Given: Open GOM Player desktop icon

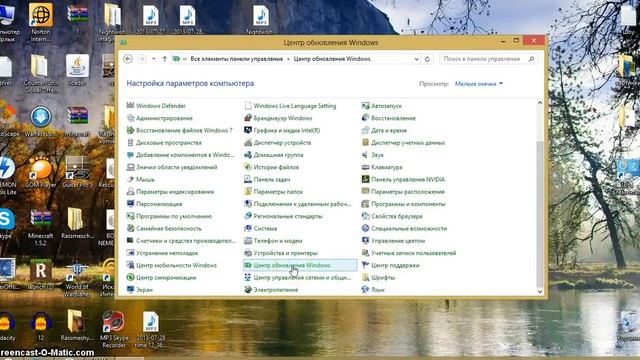Looking at the screenshot, I should pyautogui.click(x=40, y=172).
